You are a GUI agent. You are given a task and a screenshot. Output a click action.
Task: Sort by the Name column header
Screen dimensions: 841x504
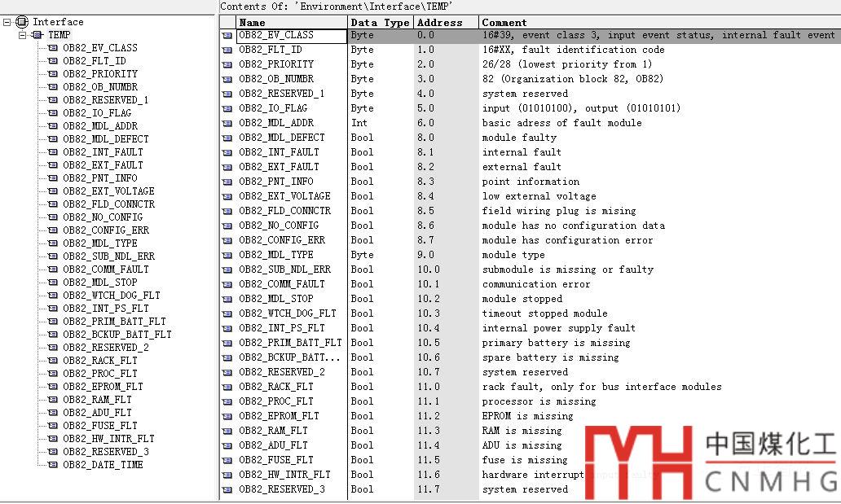291,23
